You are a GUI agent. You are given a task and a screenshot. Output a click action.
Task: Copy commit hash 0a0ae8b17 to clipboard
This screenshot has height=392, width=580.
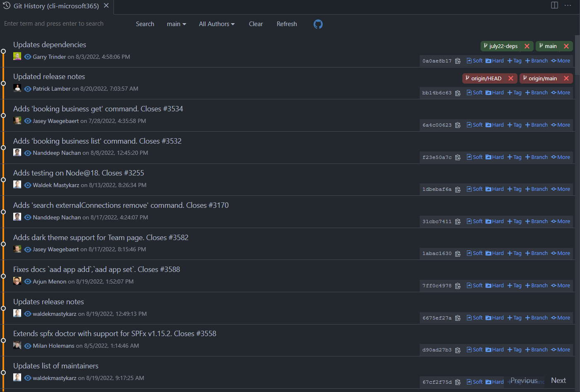pos(458,61)
